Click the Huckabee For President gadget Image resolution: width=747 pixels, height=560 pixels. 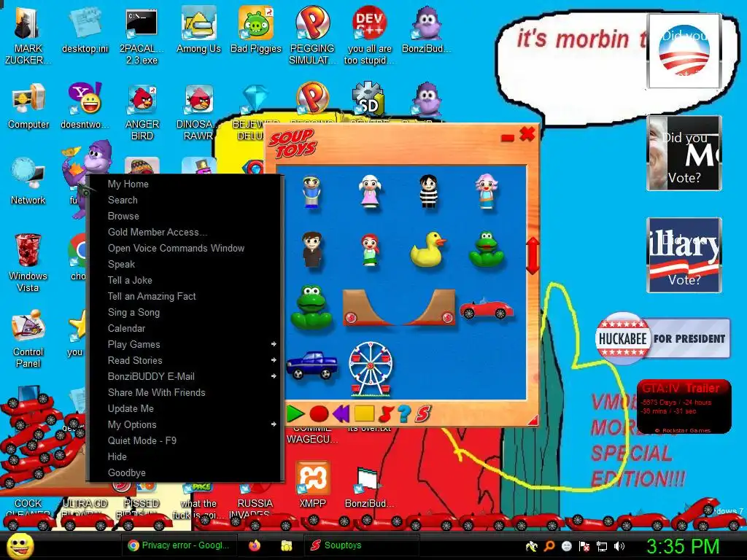click(662, 338)
